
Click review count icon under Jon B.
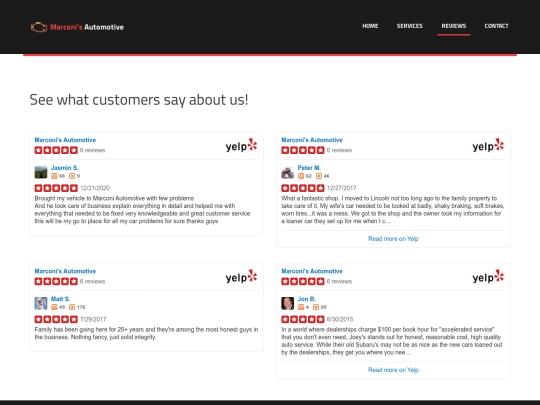[x=316, y=307]
